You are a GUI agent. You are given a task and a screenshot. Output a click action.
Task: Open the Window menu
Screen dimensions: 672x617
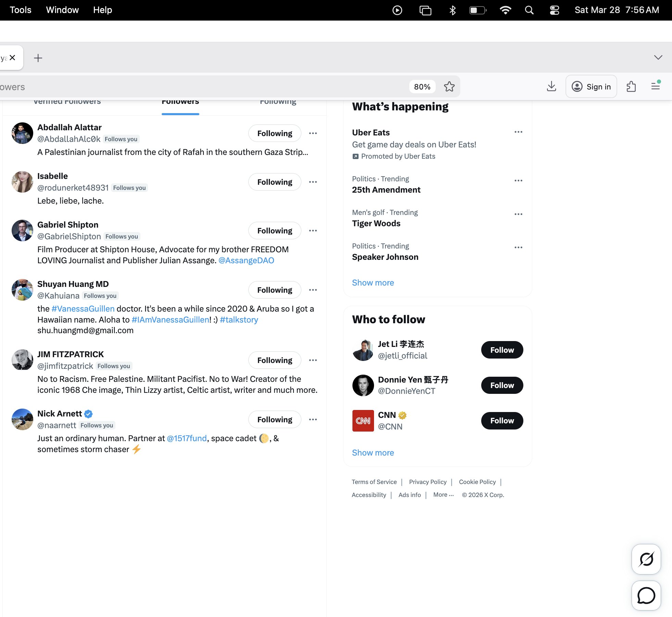tap(62, 10)
